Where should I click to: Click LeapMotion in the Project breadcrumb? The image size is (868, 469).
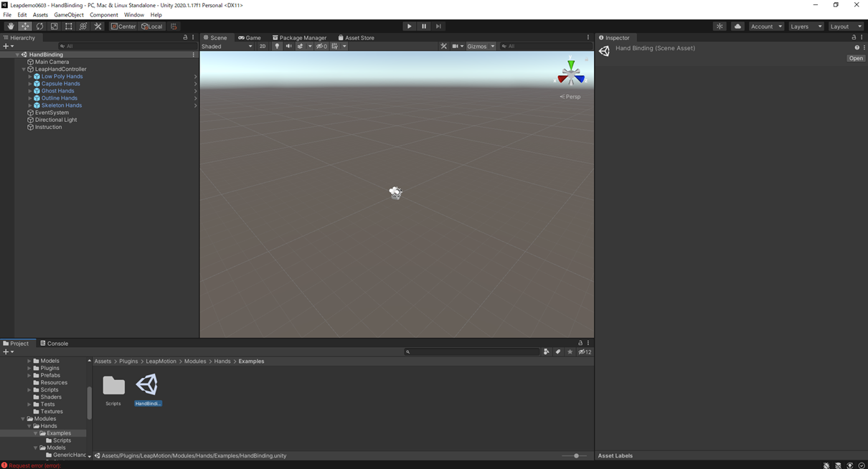click(161, 361)
